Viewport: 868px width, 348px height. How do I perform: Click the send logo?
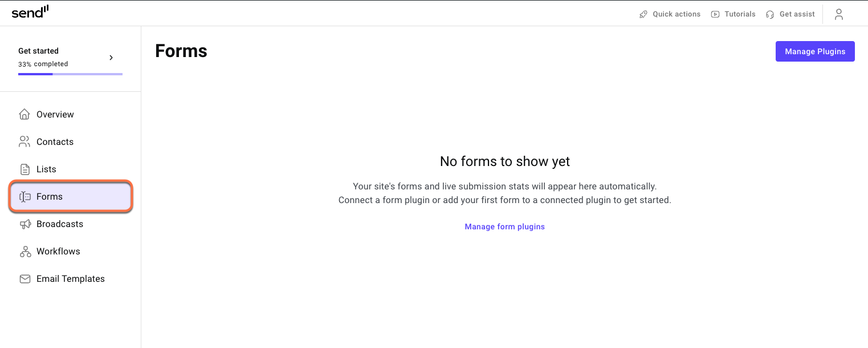click(30, 11)
